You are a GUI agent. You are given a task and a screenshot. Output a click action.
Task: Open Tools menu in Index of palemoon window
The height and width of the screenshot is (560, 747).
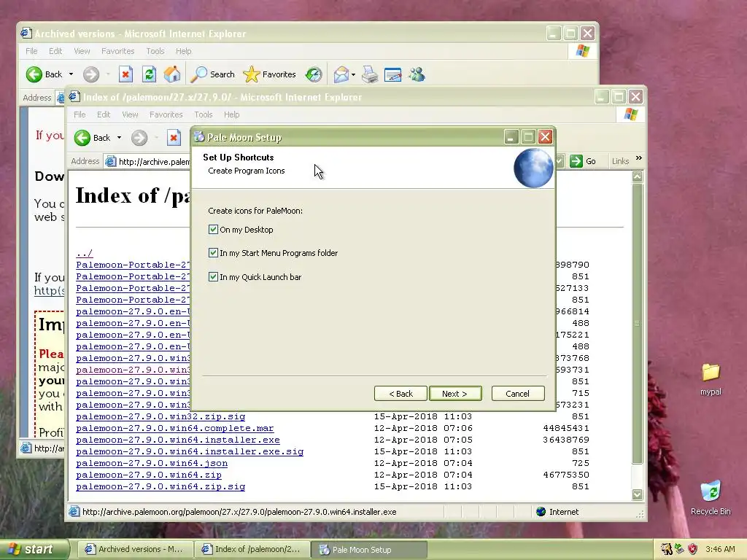204,114
